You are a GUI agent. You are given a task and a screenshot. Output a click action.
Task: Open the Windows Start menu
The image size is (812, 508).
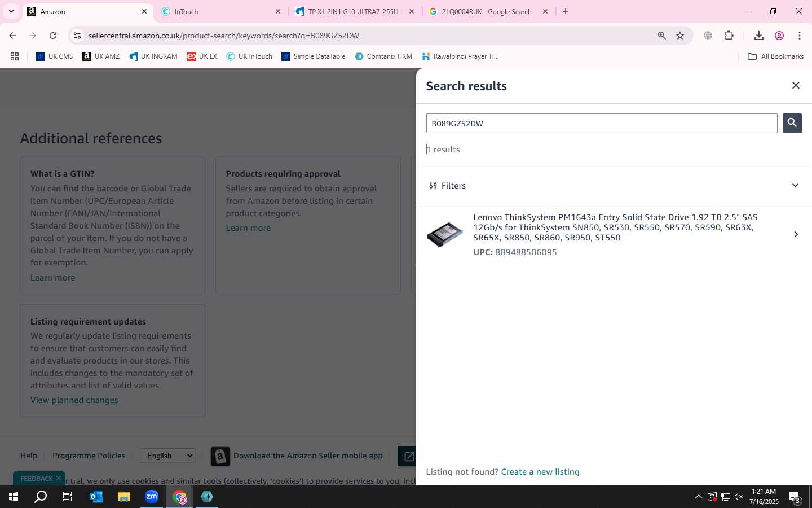tap(14, 497)
